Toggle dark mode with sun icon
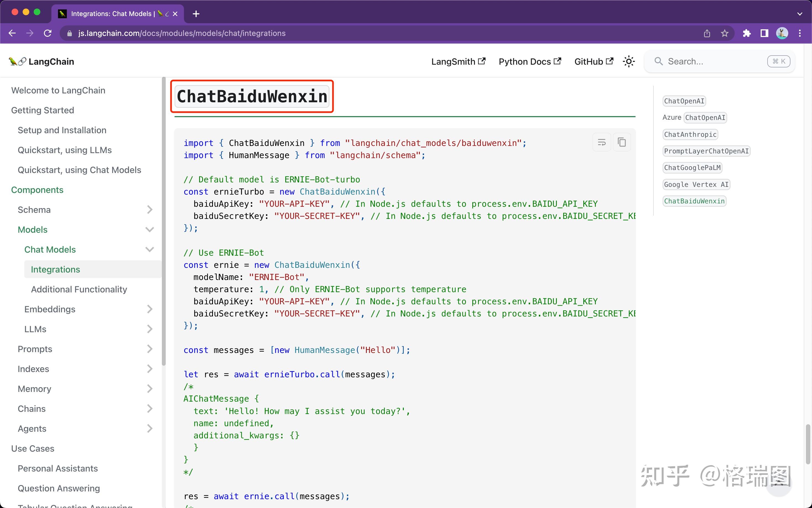Image resolution: width=812 pixels, height=508 pixels. [629, 61]
